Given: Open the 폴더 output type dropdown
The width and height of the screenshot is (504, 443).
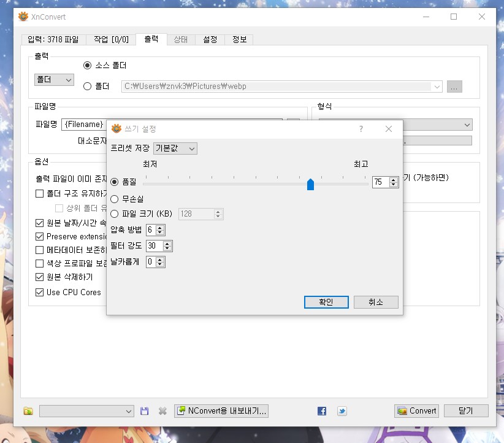Looking at the screenshot, I should tap(54, 80).
